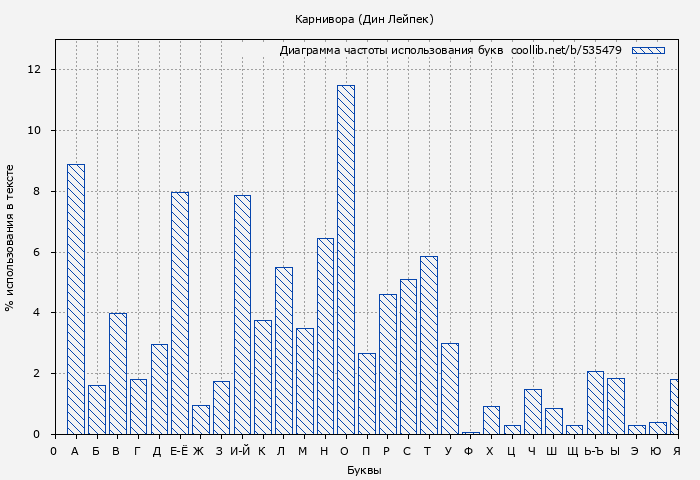700x480 pixels.
Task: Click the bar for letter В
Action: click(117, 374)
